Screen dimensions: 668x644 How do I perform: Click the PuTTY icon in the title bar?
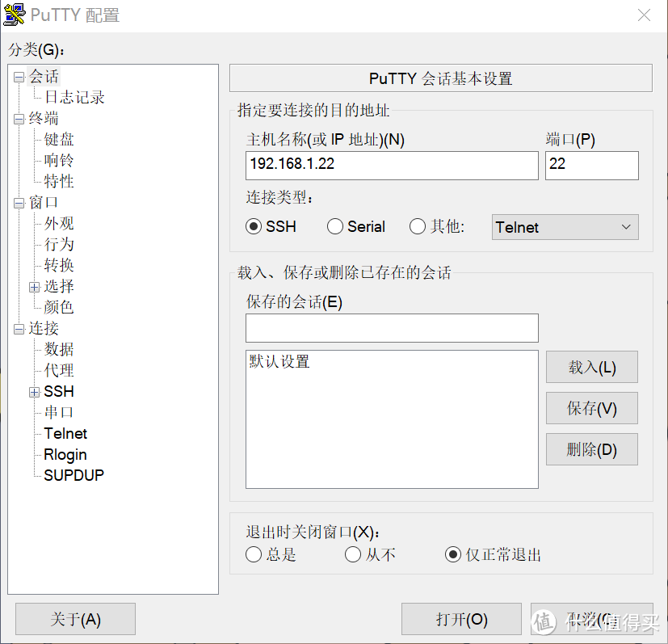pyautogui.click(x=14, y=15)
